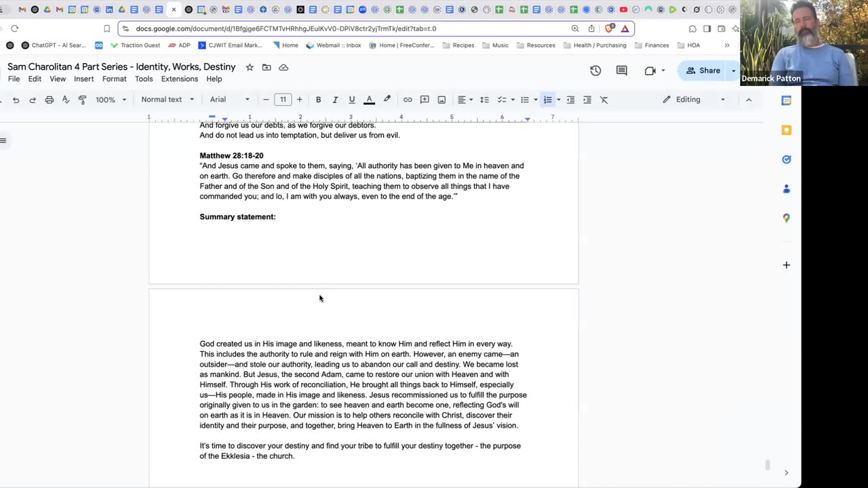The height and width of the screenshot is (488, 868).
Task: Open the Arial font dropdown
Action: [x=229, y=100]
